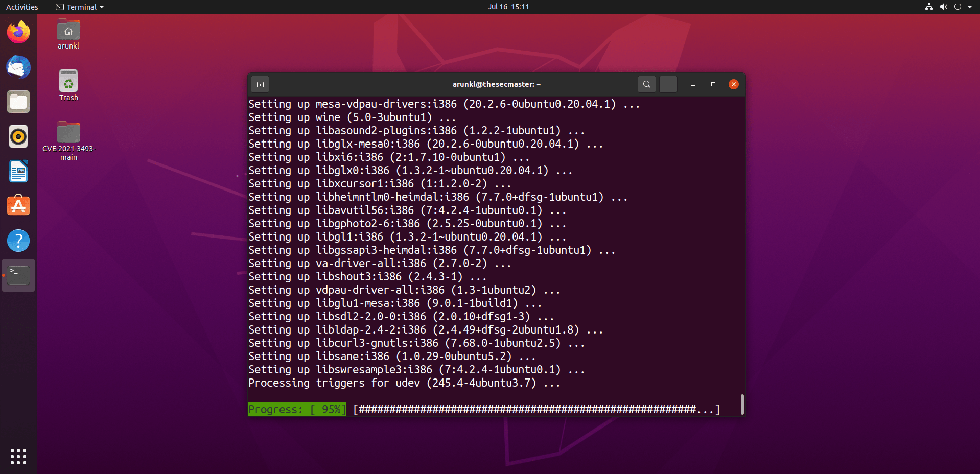Image resolution: width=980 pixels, height=474 pixels.
Task: Select the Terminal icon in dock
Action: [x=18, y=275]
